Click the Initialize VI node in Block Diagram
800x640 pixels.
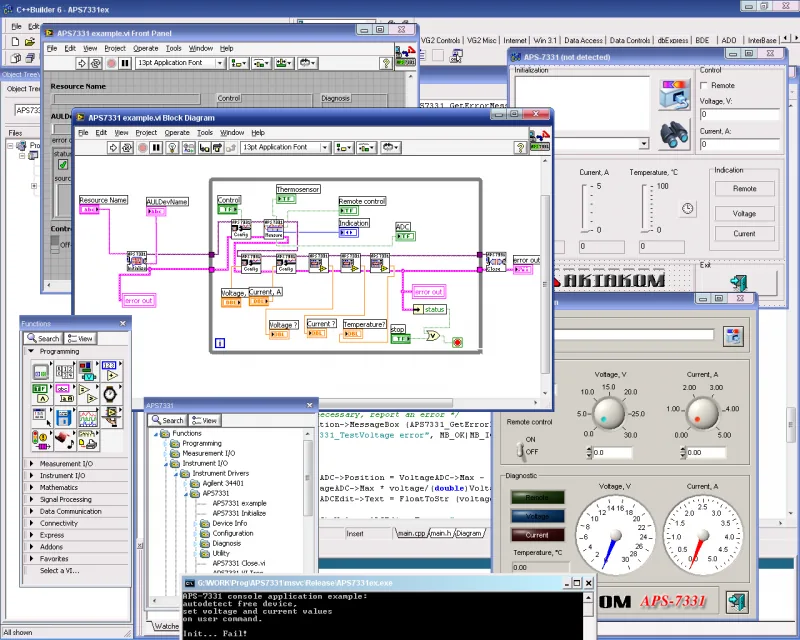click(x=137, y=261)
